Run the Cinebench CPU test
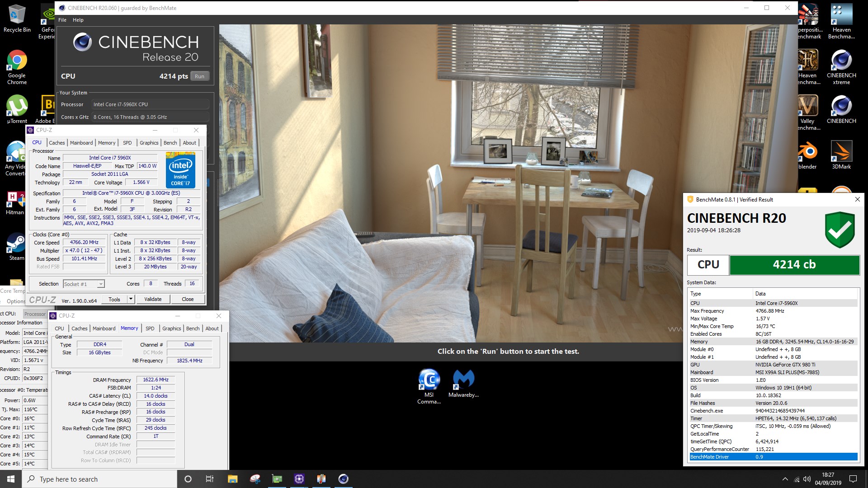868x488 pixels. (x=199, y=76)
